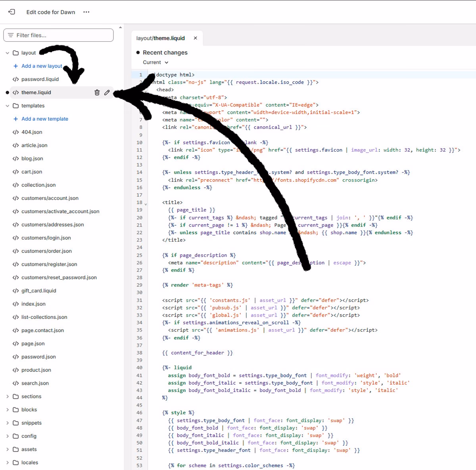Type in the Filter files field
This screenshot has height=470, width=476.
(58, 35)
